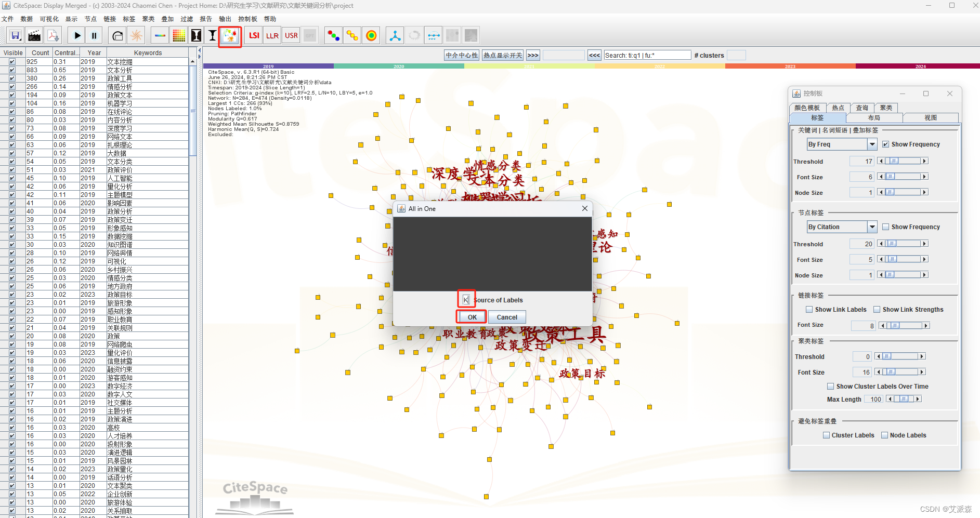The width and height of the screenshot is (980, 518).
Task: Enable Show Link Strengths checkbox
Action: (x=877, y=310)
